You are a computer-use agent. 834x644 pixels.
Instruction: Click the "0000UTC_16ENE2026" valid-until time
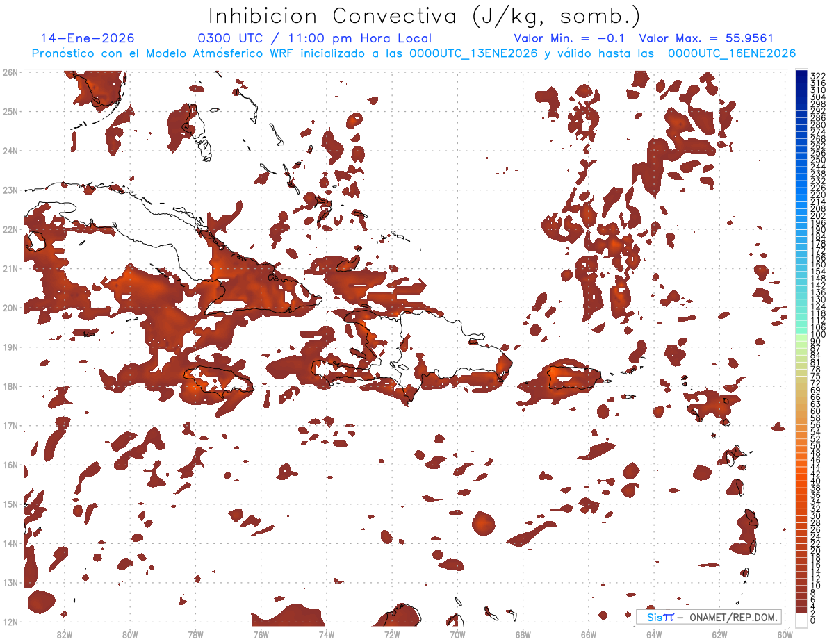click(732, 53)
